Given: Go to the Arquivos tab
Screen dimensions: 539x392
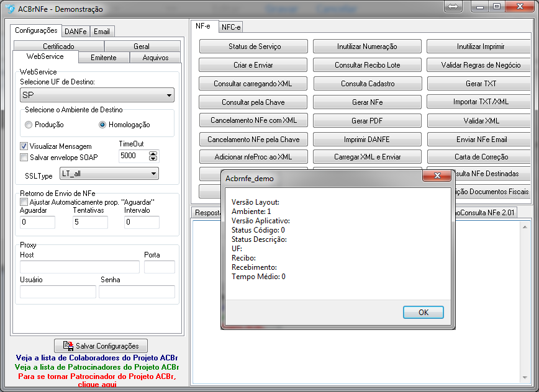Looking at the screenshot, I should tap(155, 57).
